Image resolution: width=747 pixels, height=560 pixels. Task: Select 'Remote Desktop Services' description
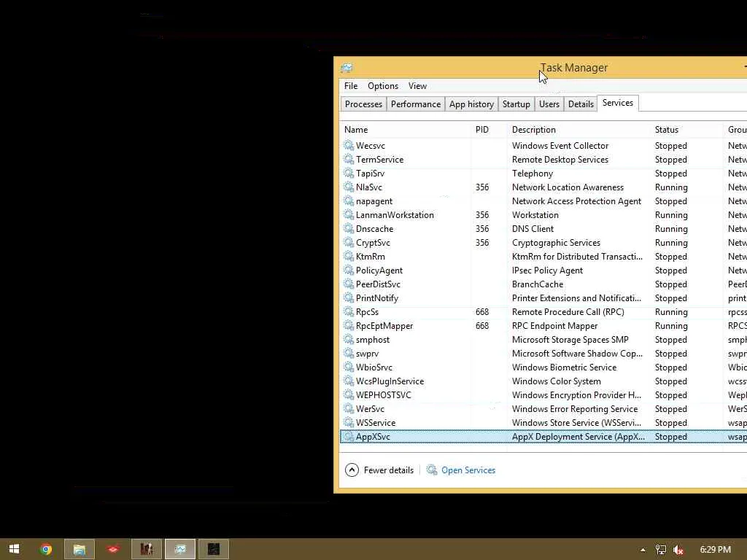pyautogui.click(x=560, y=159)
